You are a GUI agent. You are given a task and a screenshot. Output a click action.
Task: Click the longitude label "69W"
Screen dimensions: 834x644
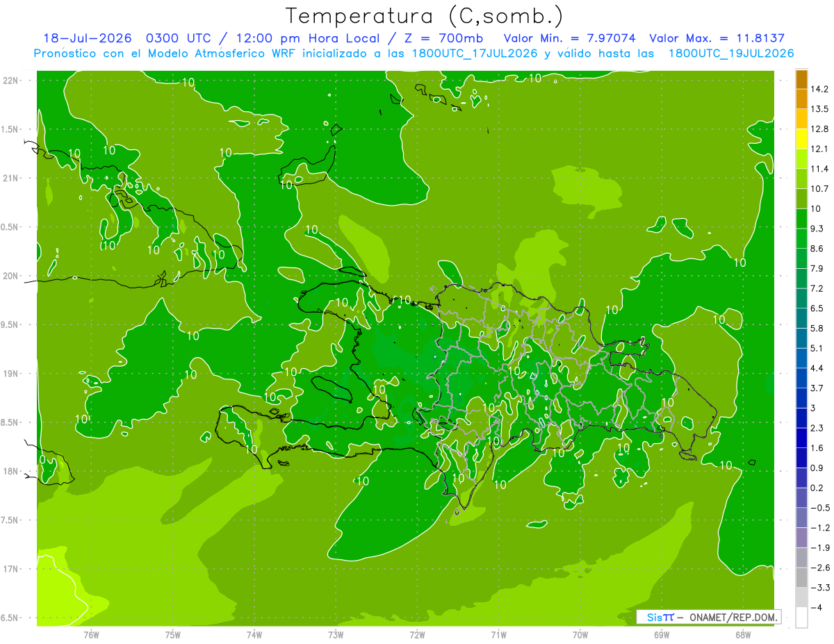click(x=661, y=634)
